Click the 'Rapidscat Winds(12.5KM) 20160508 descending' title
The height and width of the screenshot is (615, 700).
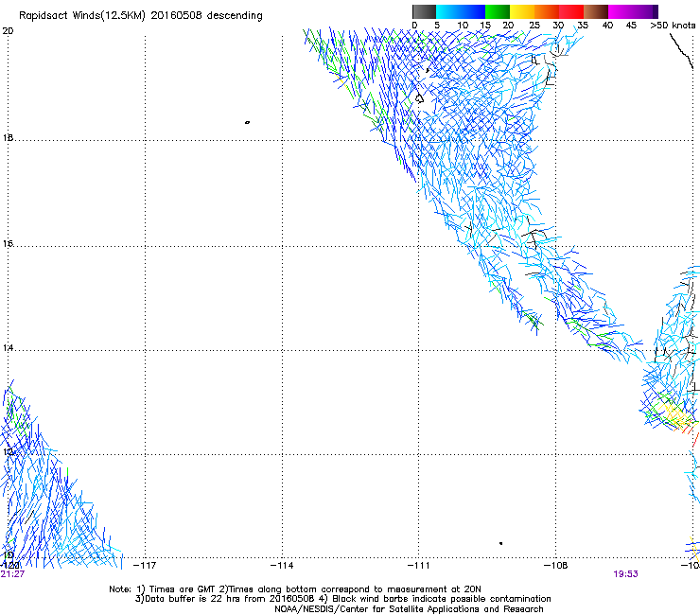[x=141, y=16]
